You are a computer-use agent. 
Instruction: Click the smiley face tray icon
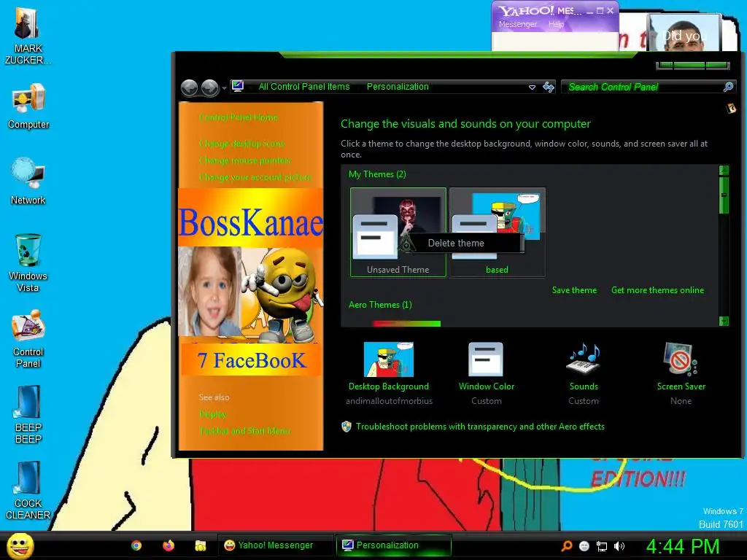[584, 546]
